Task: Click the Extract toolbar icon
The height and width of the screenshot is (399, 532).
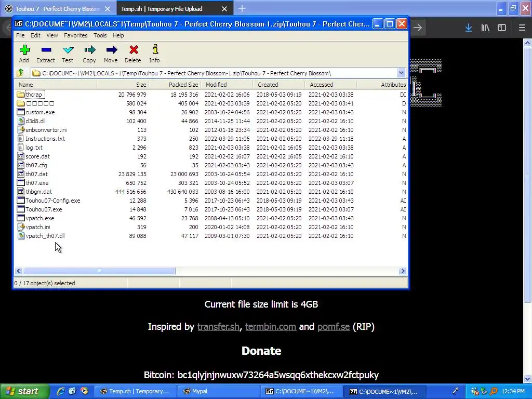Action: click(x=46, y=50)
